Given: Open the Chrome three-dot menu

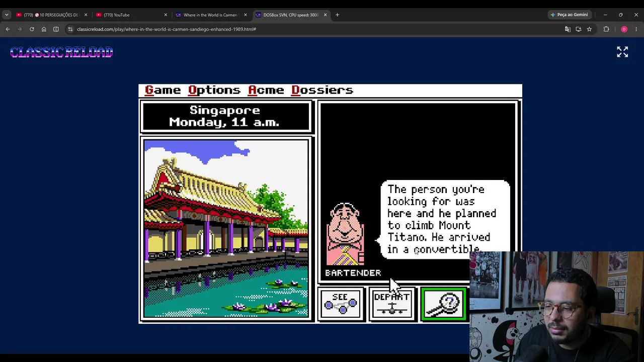Looking at the screenshot, I should (636, 29).
